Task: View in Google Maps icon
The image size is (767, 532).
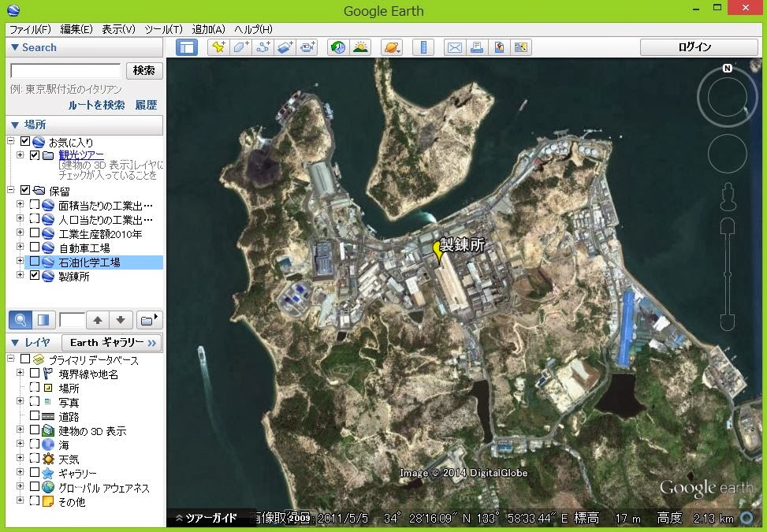Action: coord(521,47)
